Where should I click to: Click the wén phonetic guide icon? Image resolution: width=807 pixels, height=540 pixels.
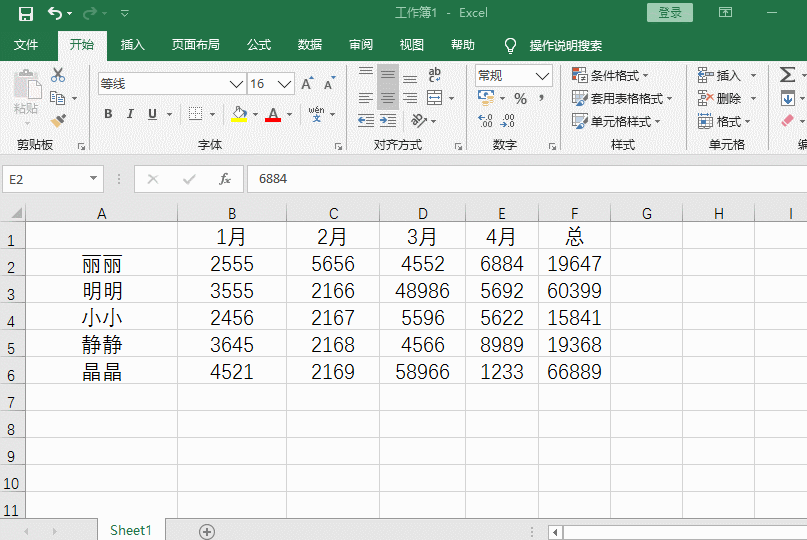coord(317,114)
